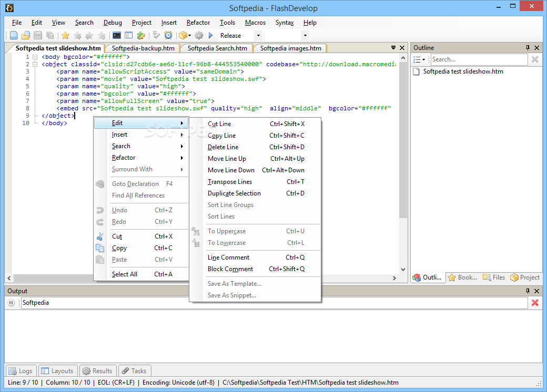The height and width of the screenshot is (392, 547).
Task: Open the build box icon dropdown arrow
Action: coord(190,35)
